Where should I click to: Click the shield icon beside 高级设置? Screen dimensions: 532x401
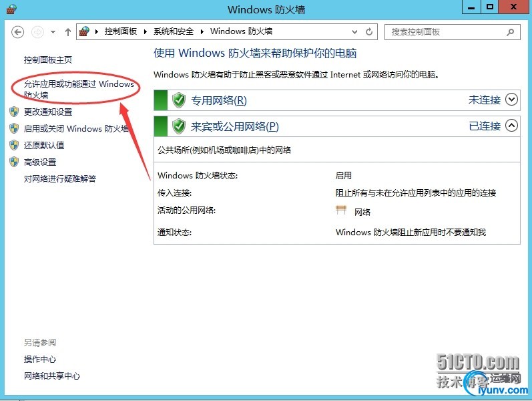14,162
